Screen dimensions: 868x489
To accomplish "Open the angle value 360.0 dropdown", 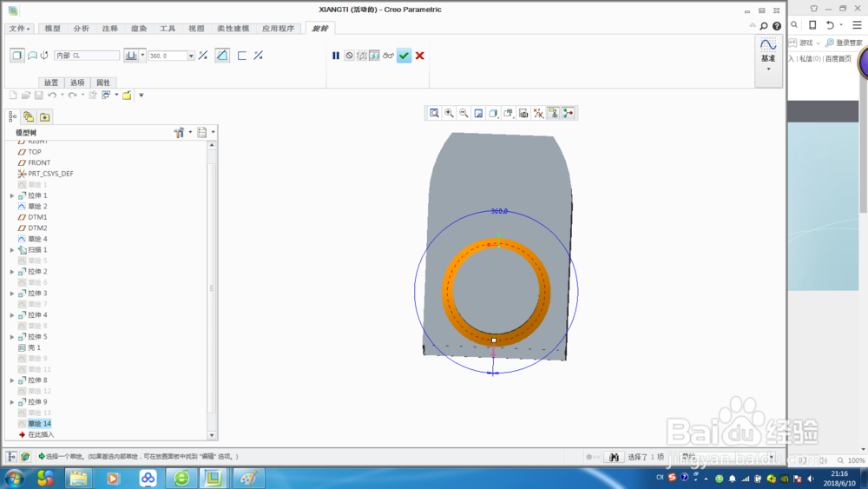I will pos(191,56).
